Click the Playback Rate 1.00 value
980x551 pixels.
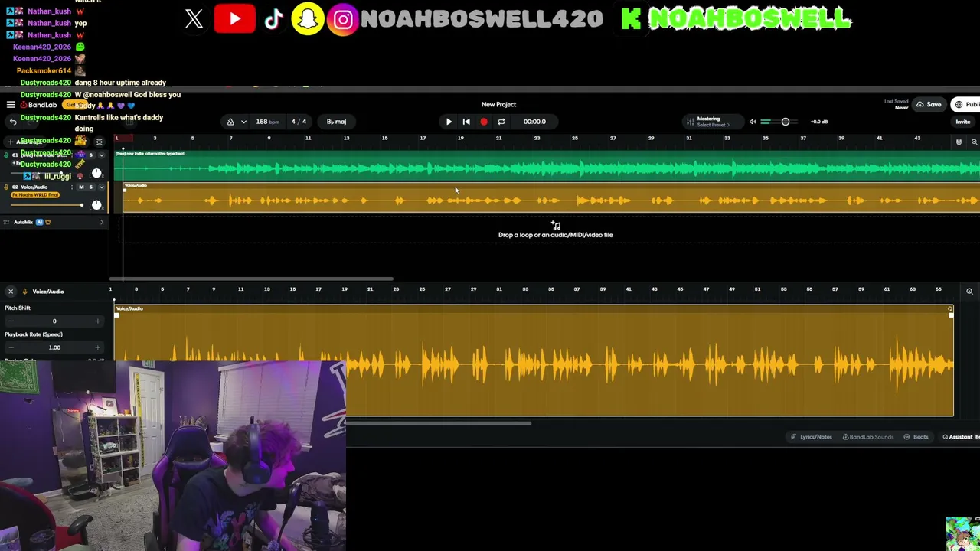[x=54, y=347]
